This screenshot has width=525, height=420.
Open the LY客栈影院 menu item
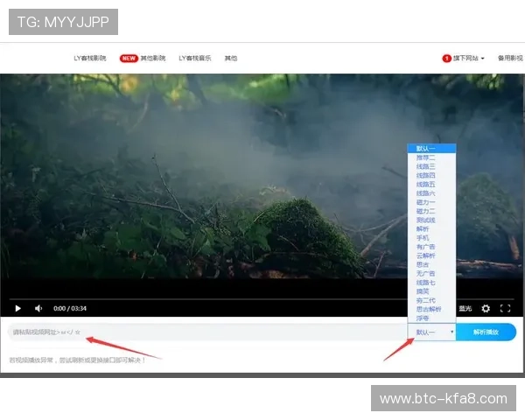(x=89, y=59)
